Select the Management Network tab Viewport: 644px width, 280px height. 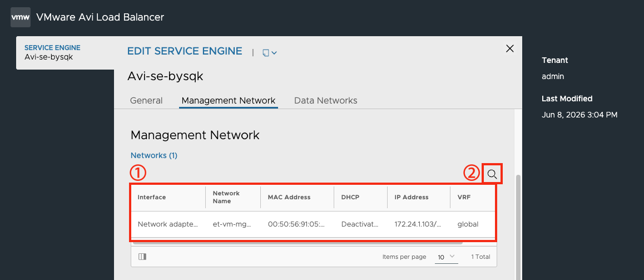click(x=229, y=100)
